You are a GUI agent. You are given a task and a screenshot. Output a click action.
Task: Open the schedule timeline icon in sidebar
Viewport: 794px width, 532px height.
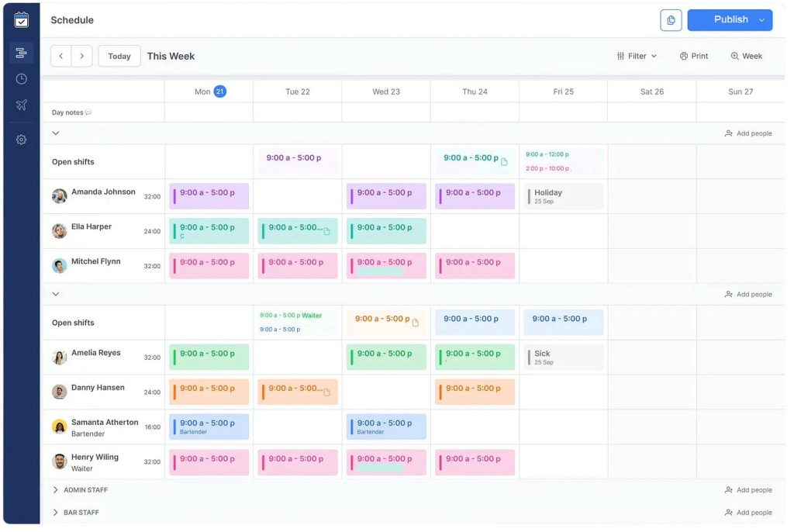pyautogui.click(x=21, y=53)
